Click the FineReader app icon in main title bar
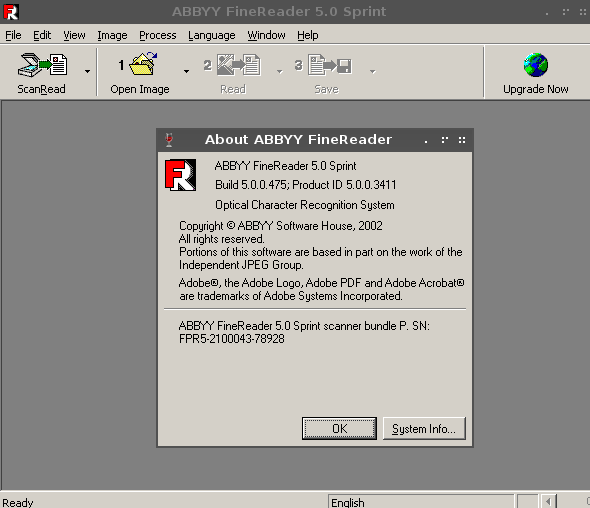590x508 pixels. click(x=11, y=12)
